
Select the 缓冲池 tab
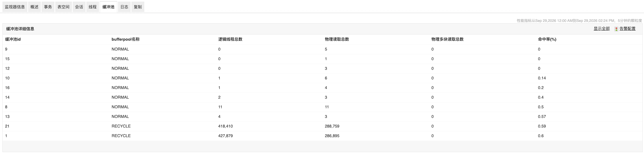pyautogui.click(x=108, y=7)
